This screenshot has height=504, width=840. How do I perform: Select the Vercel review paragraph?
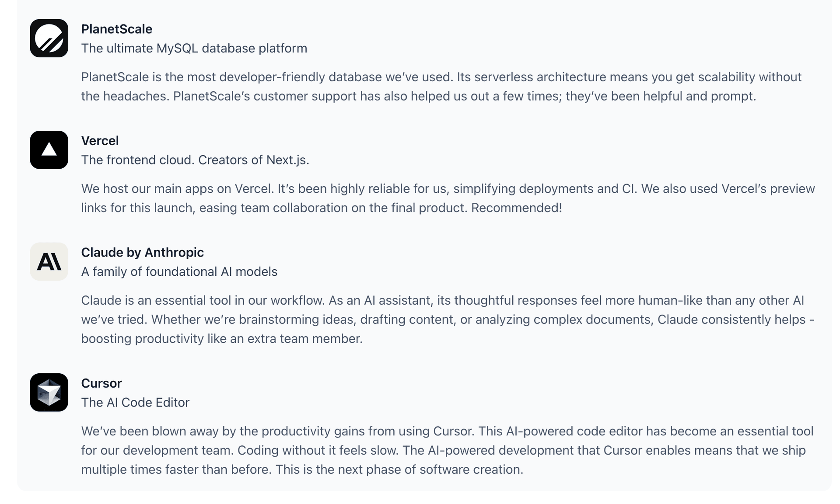click(x=448, y=198)
